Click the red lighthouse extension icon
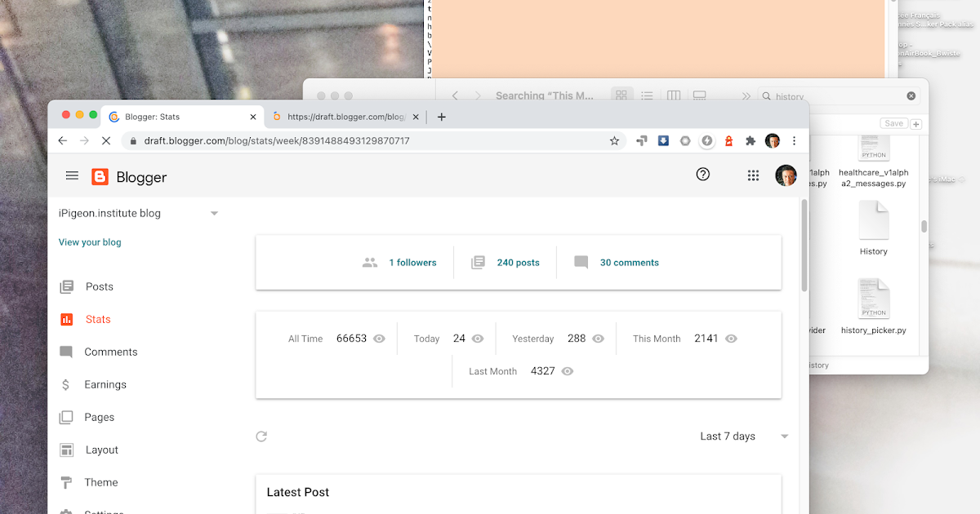The width and height of the screenshot is (980, 514). (x=728, y=141)
